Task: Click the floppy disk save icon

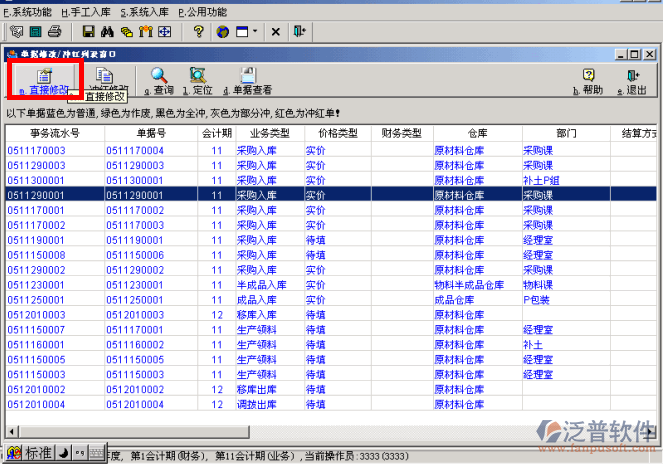Action: pyautogui.click(x=88, y=32)
